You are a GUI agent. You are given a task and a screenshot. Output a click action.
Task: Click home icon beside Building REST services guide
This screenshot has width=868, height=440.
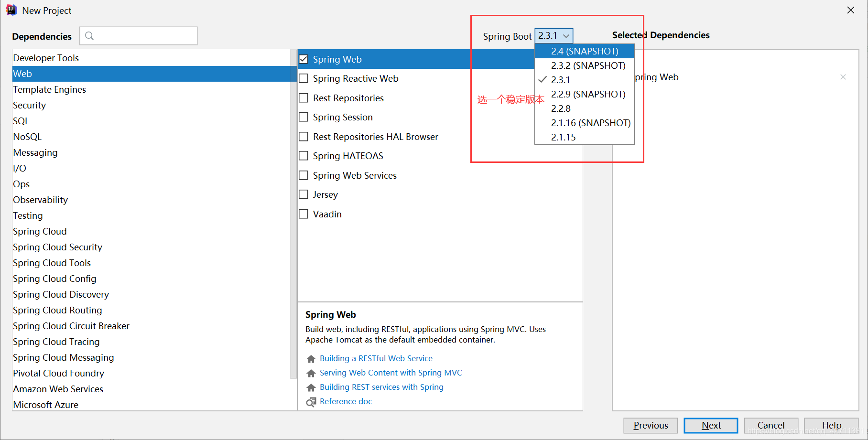(311, 387)
